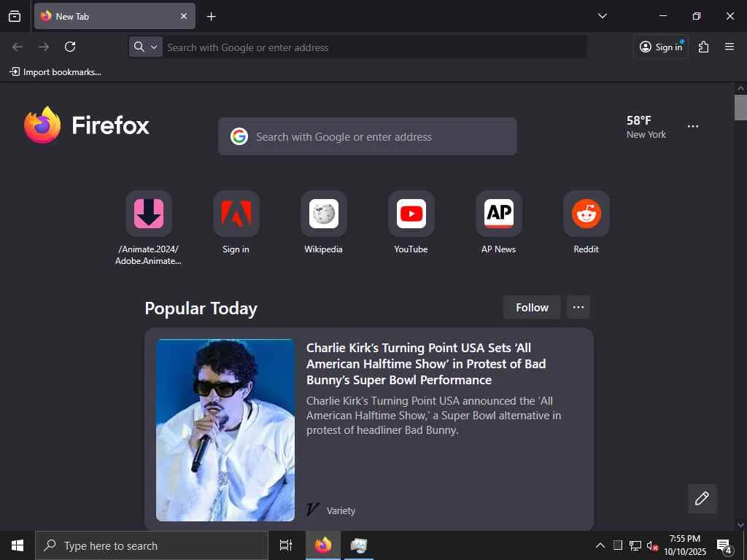
Task: Click the Sign in account button in toolbar
Action: click(661, 47)
